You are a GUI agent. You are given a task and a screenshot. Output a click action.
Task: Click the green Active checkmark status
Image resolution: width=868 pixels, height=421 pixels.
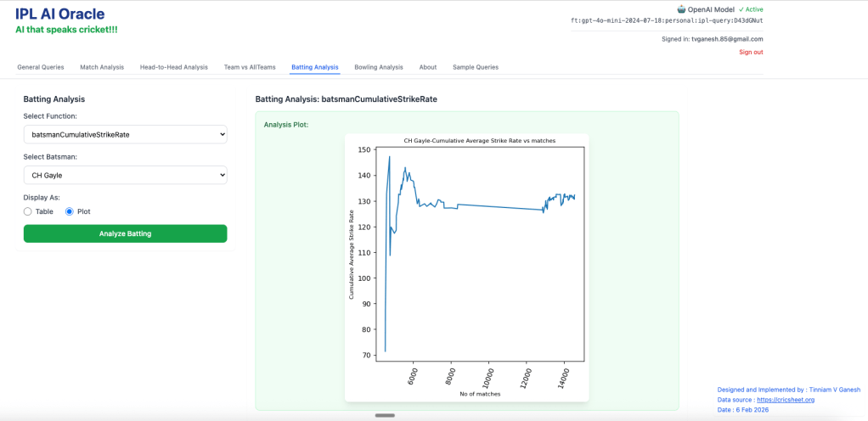(751, 9)
